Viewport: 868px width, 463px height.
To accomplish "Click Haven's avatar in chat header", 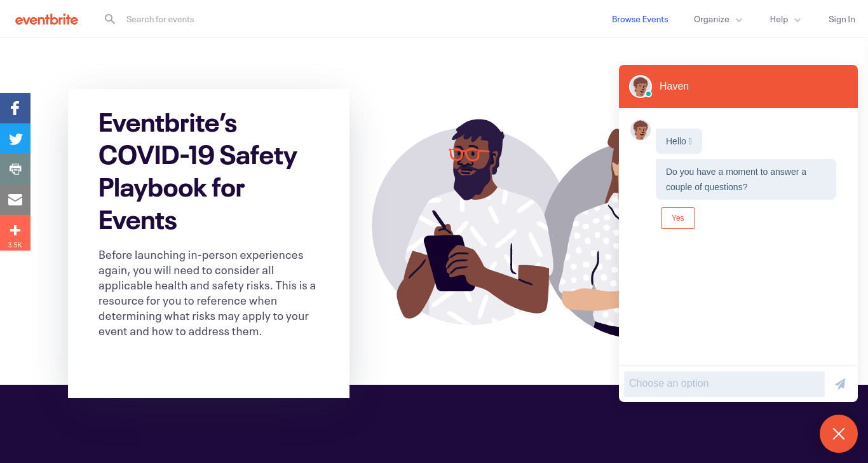I will (641, 86).
